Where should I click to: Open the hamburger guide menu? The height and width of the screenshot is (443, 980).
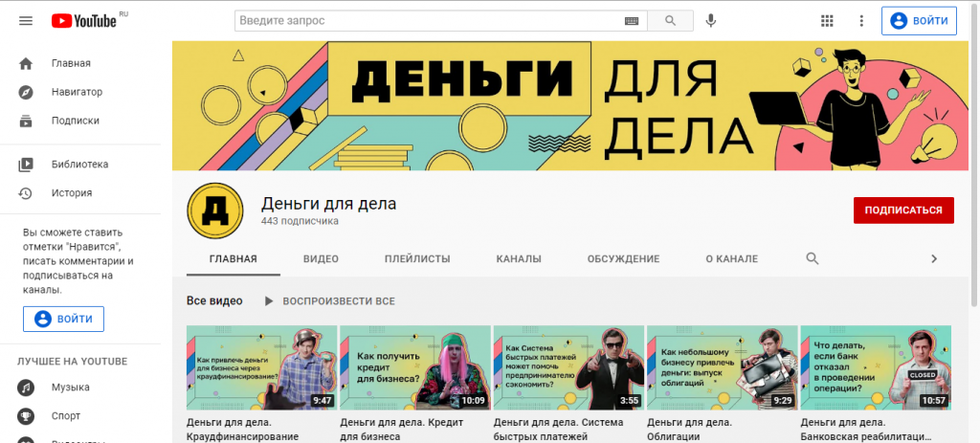(x=26, y=21)
